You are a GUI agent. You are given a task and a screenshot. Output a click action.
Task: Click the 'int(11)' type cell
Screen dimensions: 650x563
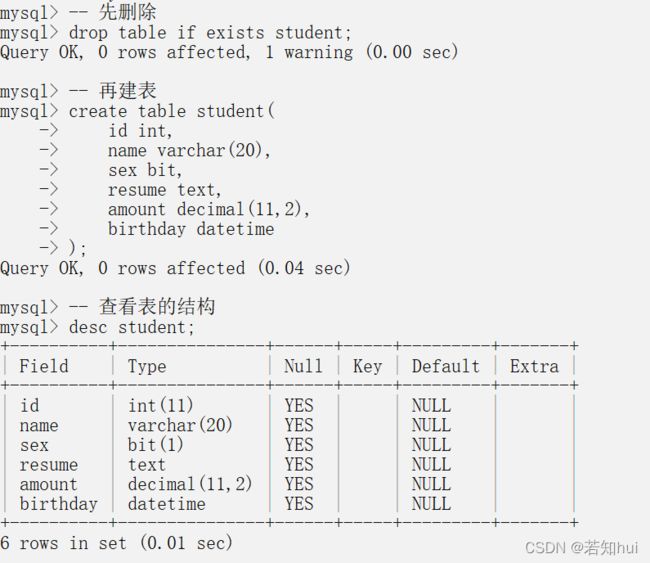(x=160, y=405)
